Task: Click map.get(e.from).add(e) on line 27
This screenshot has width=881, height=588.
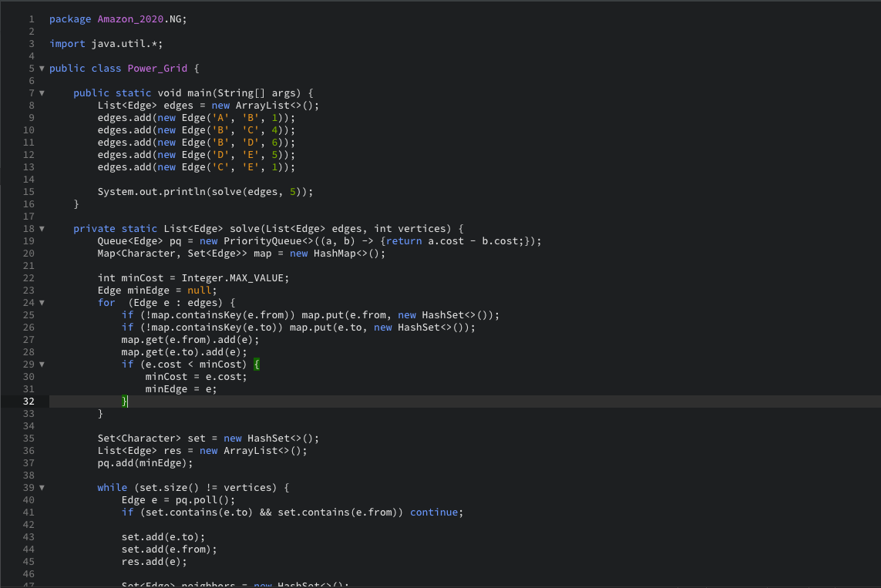Action: pos(187,341)
